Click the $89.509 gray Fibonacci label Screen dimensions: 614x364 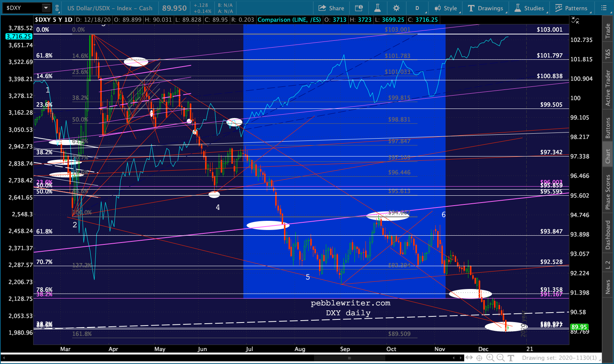(x=399, y=334)
